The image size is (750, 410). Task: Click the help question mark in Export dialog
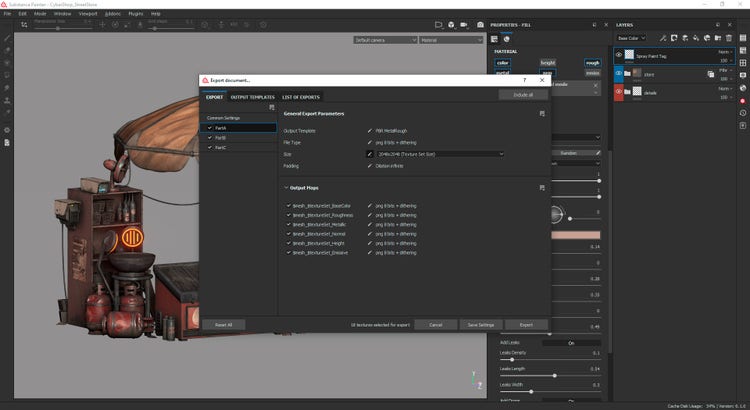click(524, 79)
